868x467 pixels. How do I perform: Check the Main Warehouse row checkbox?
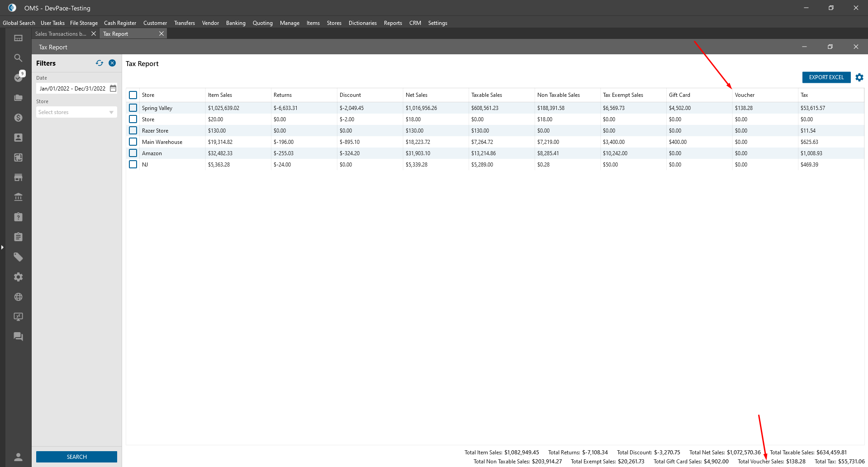coord(133,142)
